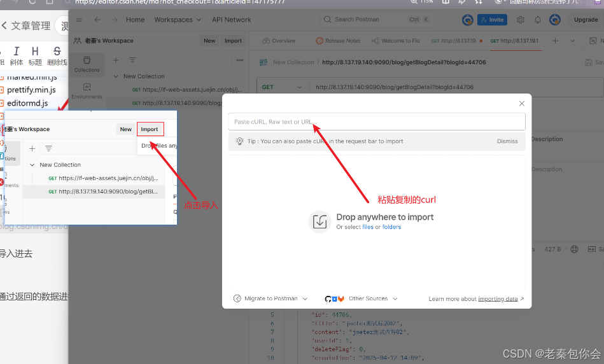This screenshot has width=604, height=364.
Task: Click the sync status icon left of Invite
Action: [x=468, y=20]
